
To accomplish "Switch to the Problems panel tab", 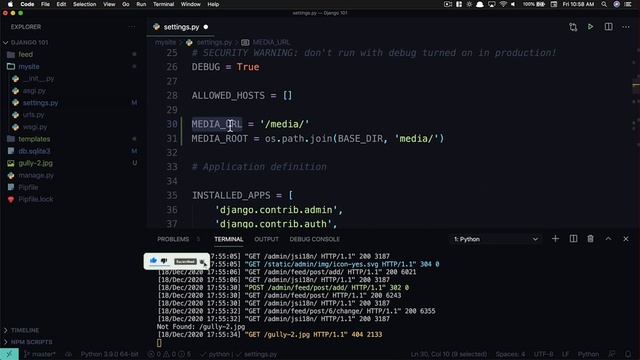I will coord(173,239).
